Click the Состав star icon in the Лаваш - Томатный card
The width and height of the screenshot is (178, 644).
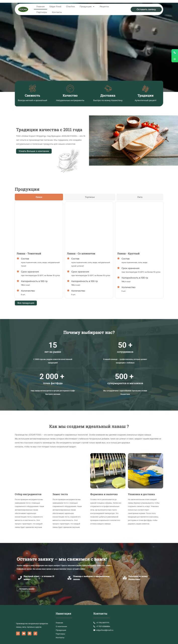pyautogui.click(x=18, y=258)
